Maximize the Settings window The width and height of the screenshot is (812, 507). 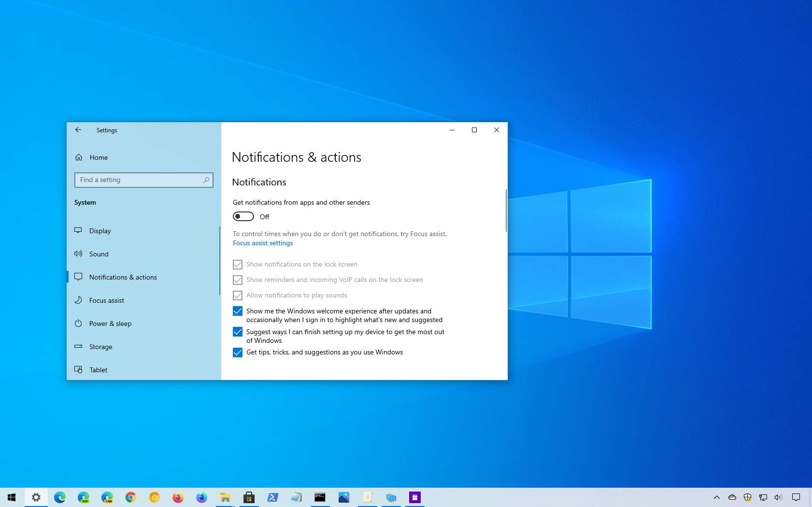[x=474, y=130]
